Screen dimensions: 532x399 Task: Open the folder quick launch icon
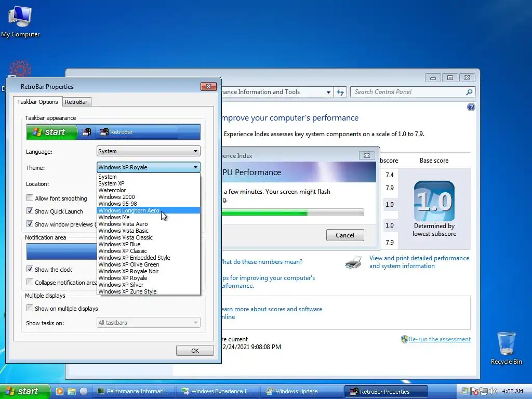click(71, 391)
